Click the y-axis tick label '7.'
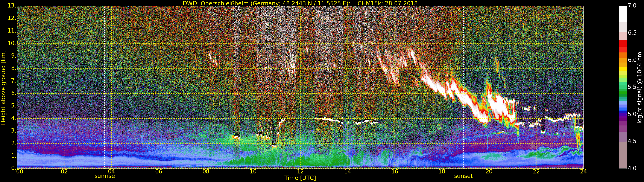The height and width of the screenshot is (182, 644). [x=13, y=81]
